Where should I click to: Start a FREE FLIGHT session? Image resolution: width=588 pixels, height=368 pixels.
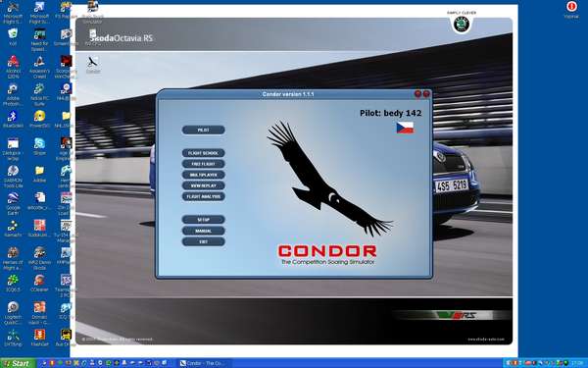click(x=203, y=164)
